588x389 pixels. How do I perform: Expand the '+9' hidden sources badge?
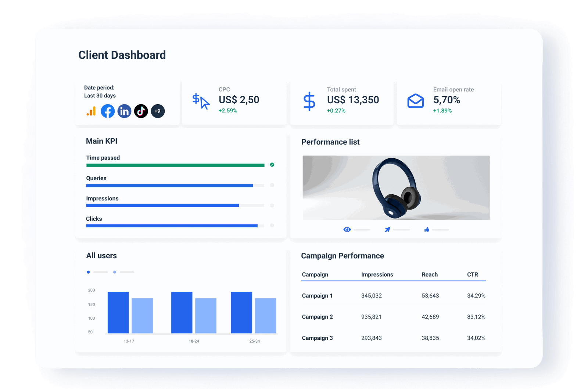[x=158, y=111]
